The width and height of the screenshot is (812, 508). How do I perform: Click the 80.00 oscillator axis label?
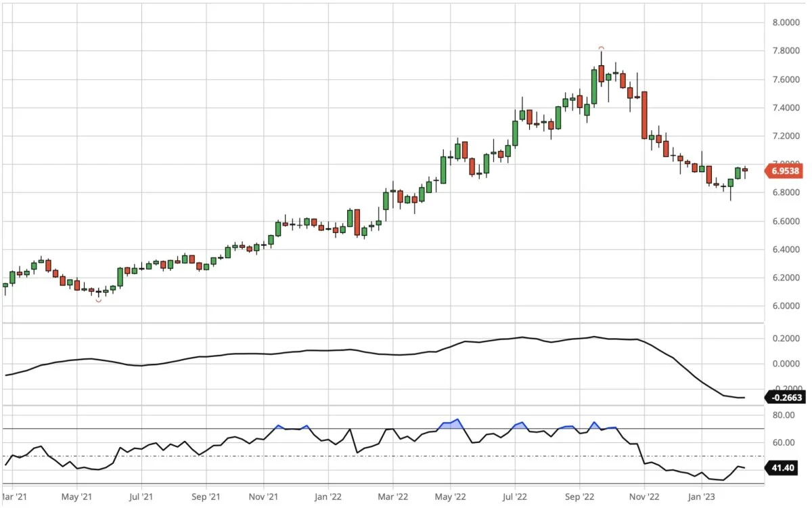click(785, 416)
